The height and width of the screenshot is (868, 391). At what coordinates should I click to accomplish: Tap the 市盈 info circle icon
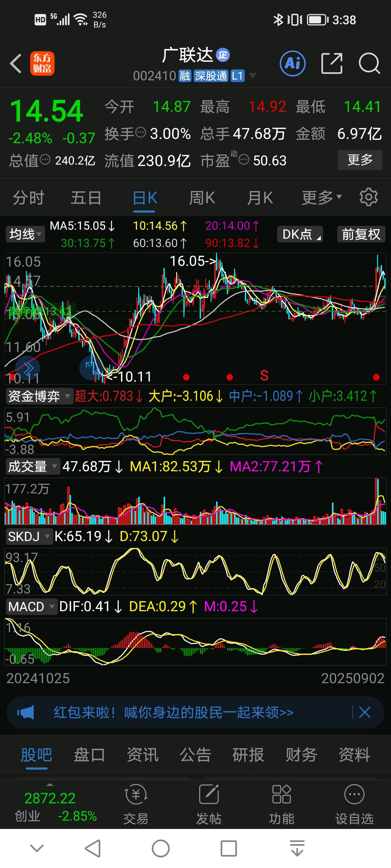click(x=244, y=159)
